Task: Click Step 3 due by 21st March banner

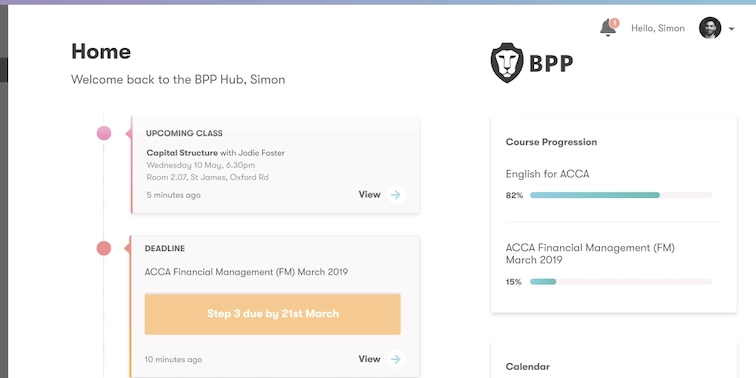Action: point(272,314)
